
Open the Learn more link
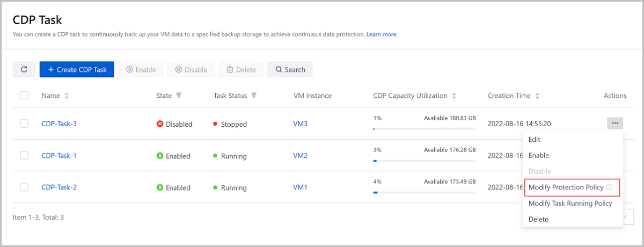coord(382,34)
